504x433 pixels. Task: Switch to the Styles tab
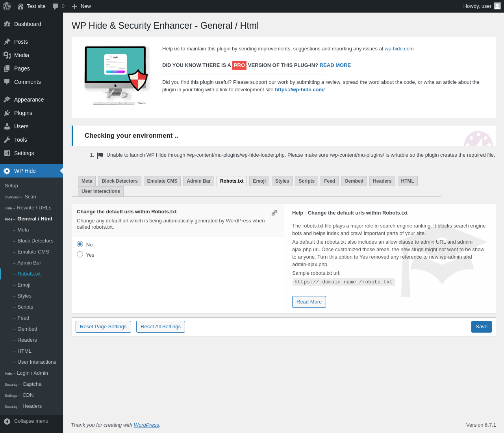pos(282,181)
